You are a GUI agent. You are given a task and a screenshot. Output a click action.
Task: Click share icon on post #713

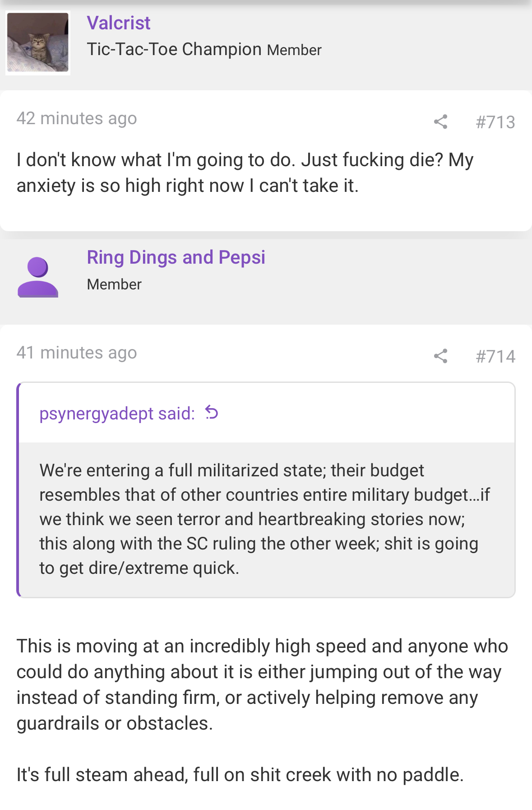pyautogui.click(x=440, y=121)
